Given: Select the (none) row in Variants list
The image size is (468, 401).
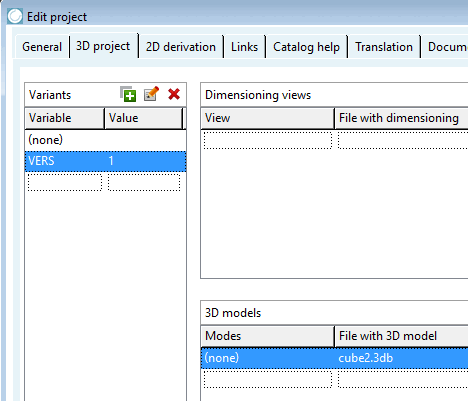Looking at the screenshot, I should coord(105,140).
